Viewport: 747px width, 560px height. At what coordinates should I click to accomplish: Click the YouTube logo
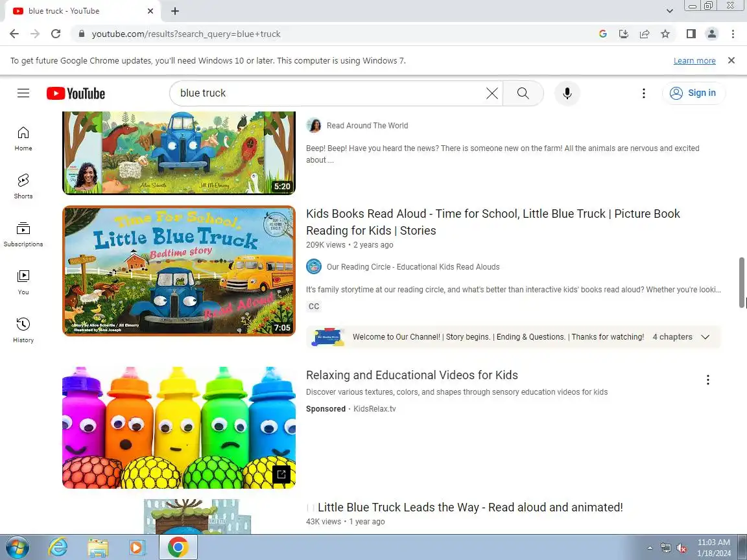[76, 93]
